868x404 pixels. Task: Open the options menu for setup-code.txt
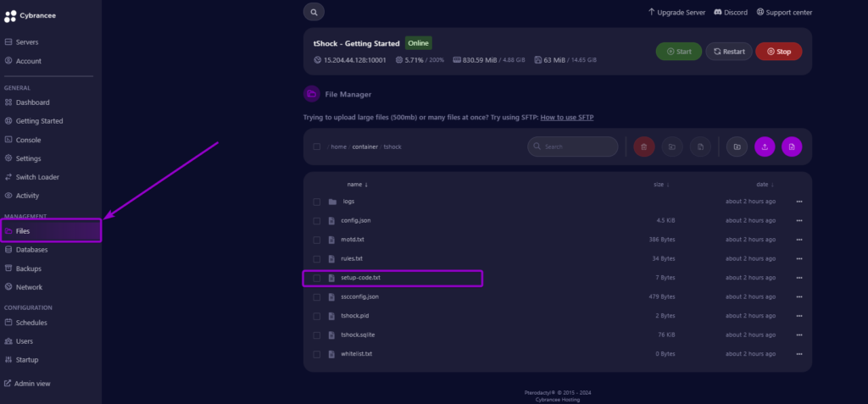coord(798,278)
